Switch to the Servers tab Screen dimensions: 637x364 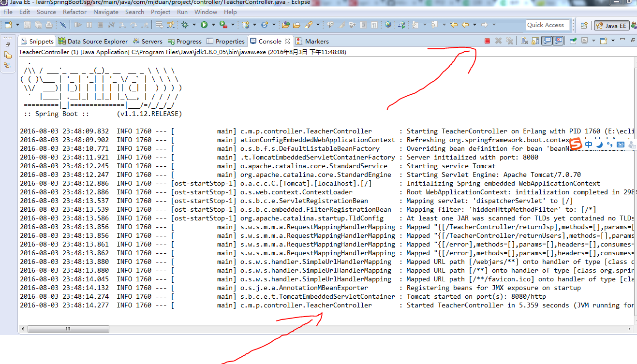coord(147,41)
